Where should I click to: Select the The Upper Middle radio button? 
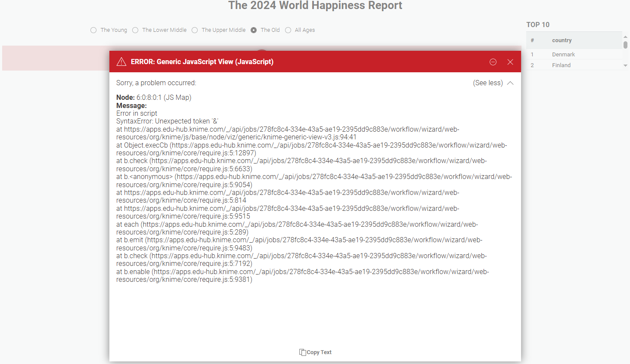click(x=195, y=30)
